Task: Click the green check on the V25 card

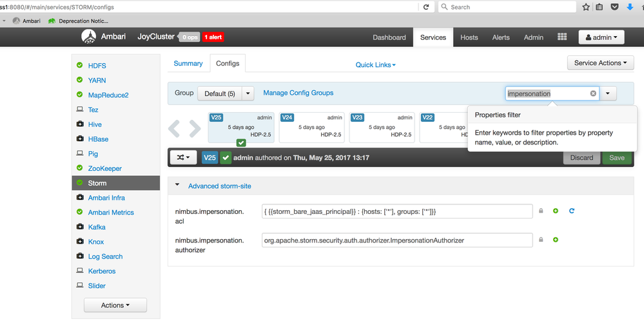Action: click(241, 143)
